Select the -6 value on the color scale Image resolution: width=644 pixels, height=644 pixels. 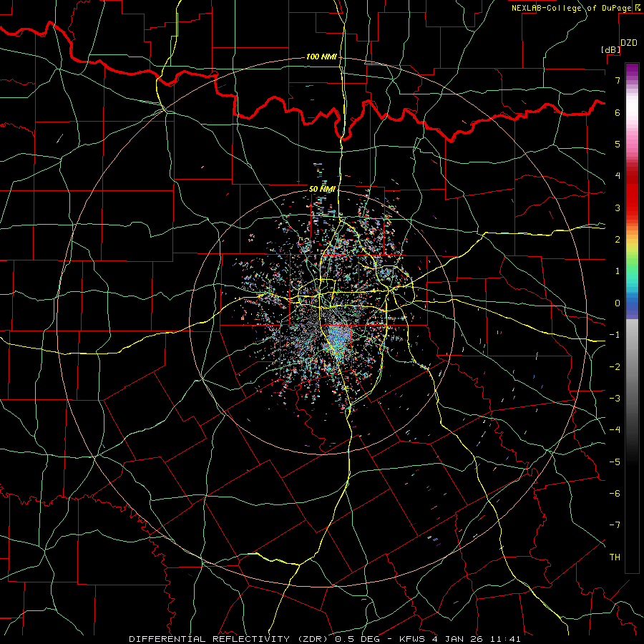[615, 494]
